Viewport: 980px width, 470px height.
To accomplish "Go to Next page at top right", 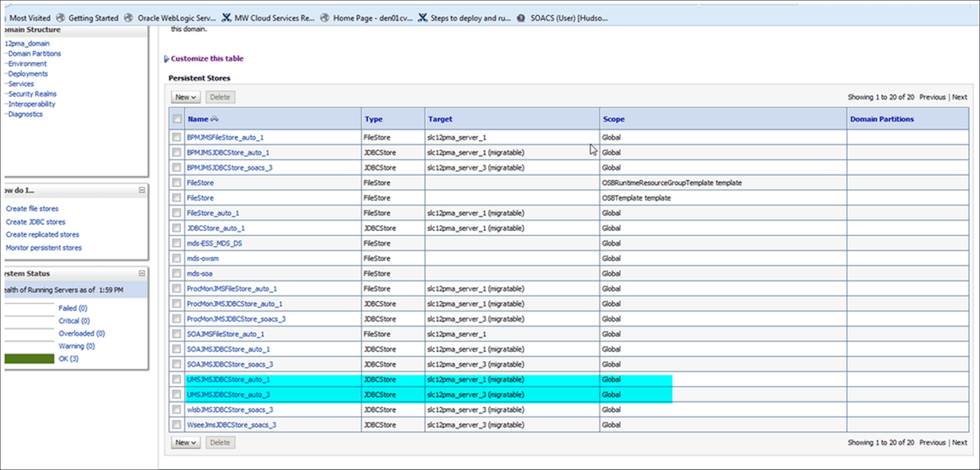I will [x=960, y=97].
